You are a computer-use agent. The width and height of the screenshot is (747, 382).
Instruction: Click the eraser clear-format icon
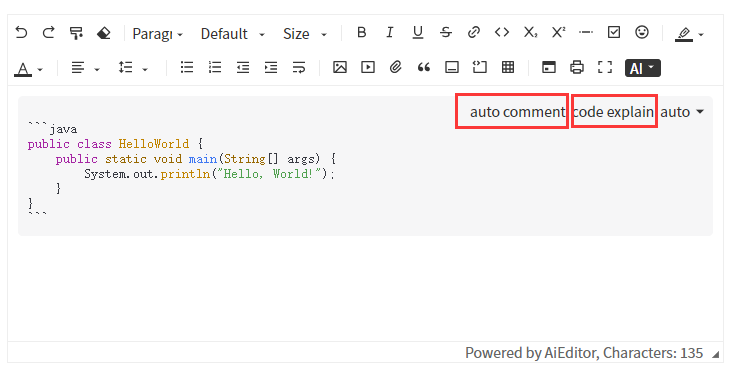click(103, 33)
